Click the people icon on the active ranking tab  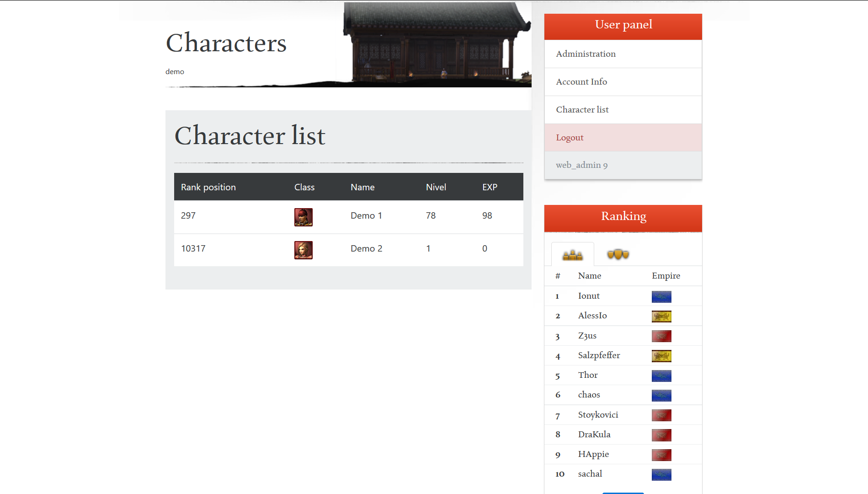point(572,254)
